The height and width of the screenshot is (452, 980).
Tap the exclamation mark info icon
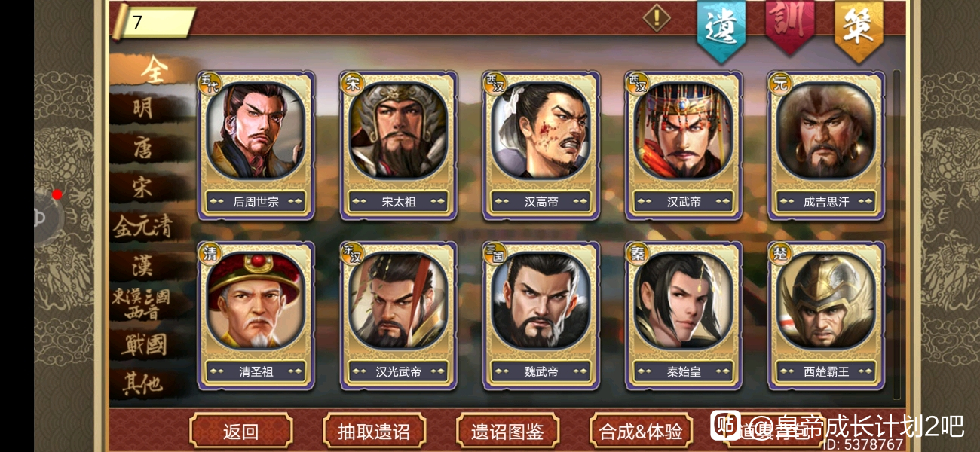657,18
